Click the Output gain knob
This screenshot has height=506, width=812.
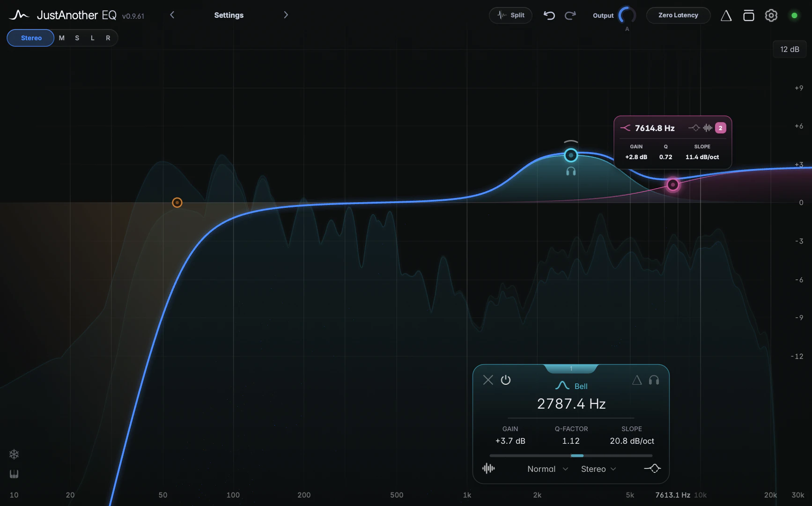(x=627, y=15)
